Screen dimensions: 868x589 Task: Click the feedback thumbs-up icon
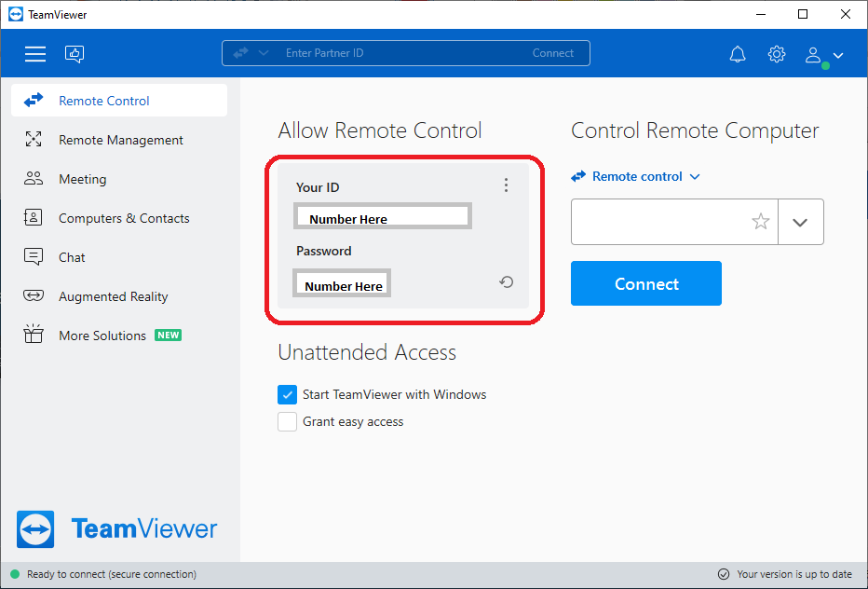pyautogui.click(x=75, y=54)
